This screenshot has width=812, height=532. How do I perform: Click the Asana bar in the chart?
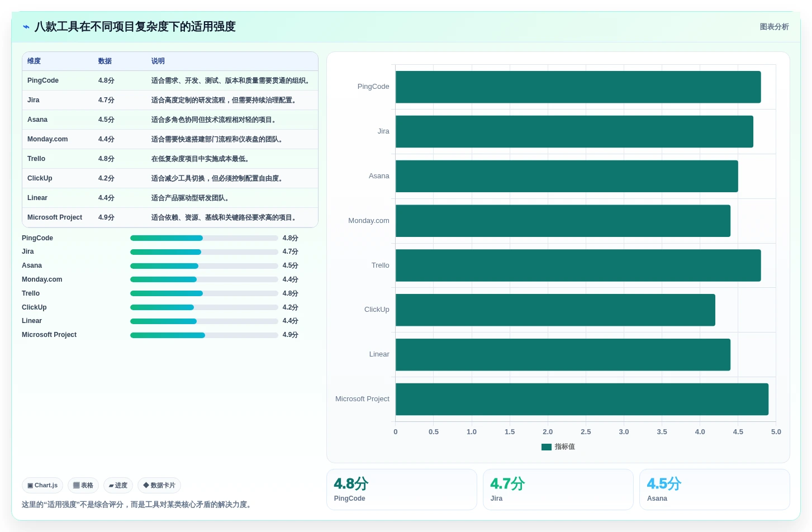point(567,176)
